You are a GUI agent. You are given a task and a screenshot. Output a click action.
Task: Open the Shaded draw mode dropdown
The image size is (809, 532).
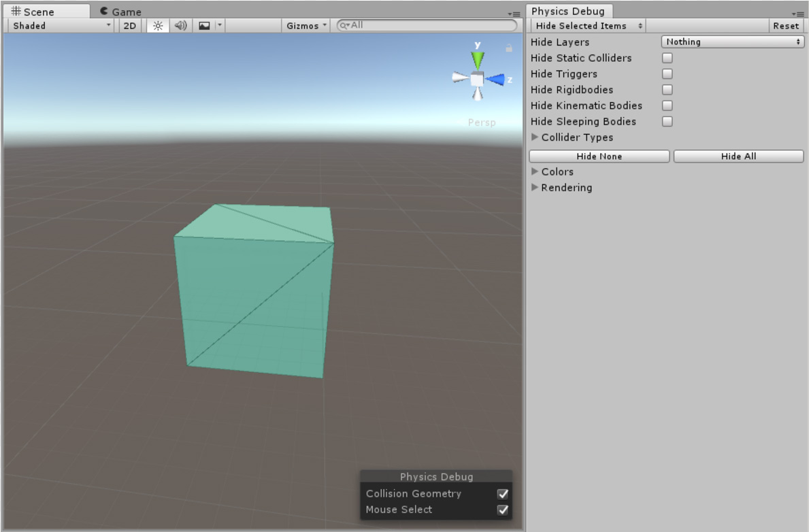[58, 26]
